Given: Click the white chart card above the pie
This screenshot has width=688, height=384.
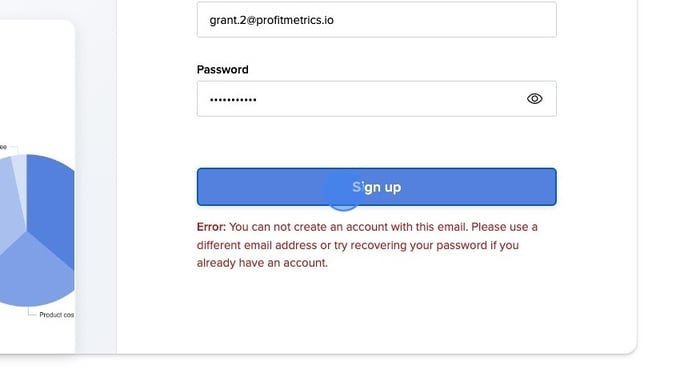Looking at the screenshot, I should pyautogui.click(x=37, y=79).
